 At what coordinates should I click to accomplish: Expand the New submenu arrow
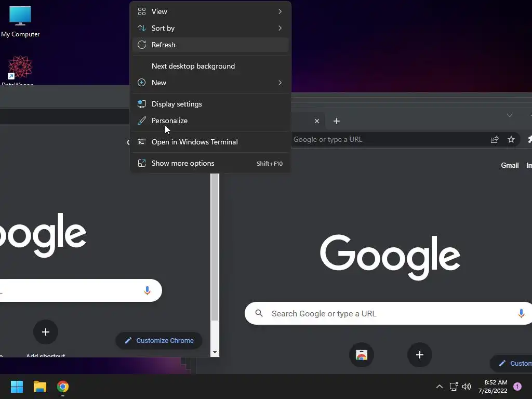[280, 83]
